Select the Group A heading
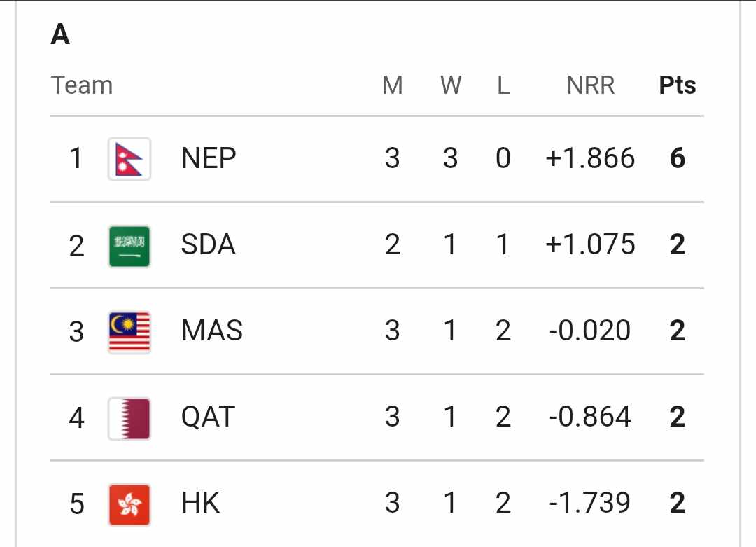The height and width of the screenshot is (547, 756). (60, 35)
